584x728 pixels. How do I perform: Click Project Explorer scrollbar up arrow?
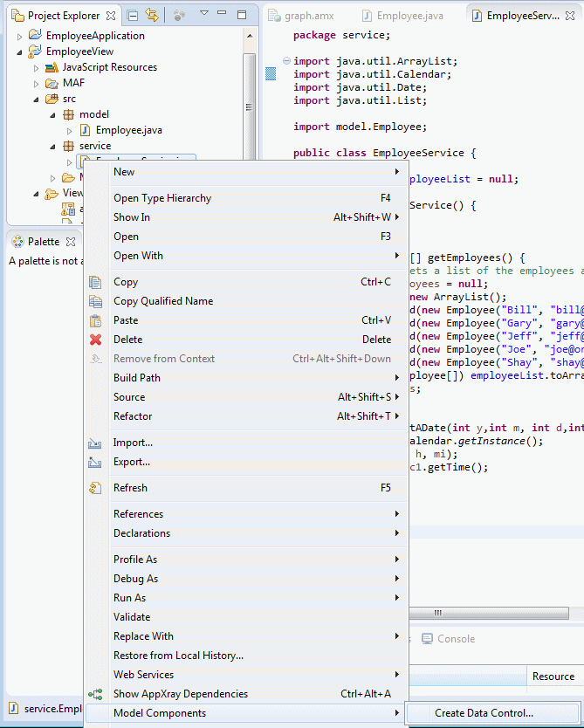(250, 36)
